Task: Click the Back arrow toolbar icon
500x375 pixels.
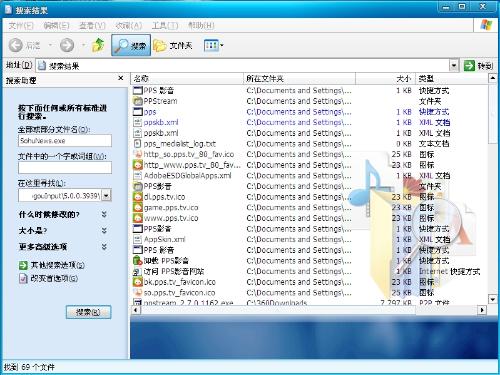Action: pos(16,45)
